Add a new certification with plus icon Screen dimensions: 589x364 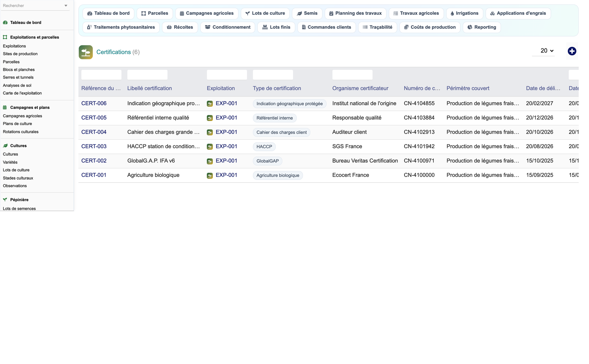572,51
